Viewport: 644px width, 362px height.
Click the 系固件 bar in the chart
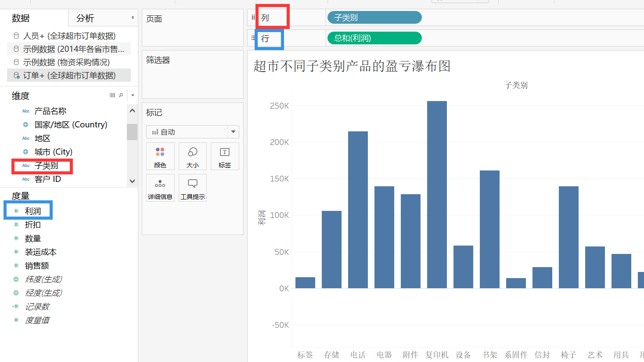516,283
